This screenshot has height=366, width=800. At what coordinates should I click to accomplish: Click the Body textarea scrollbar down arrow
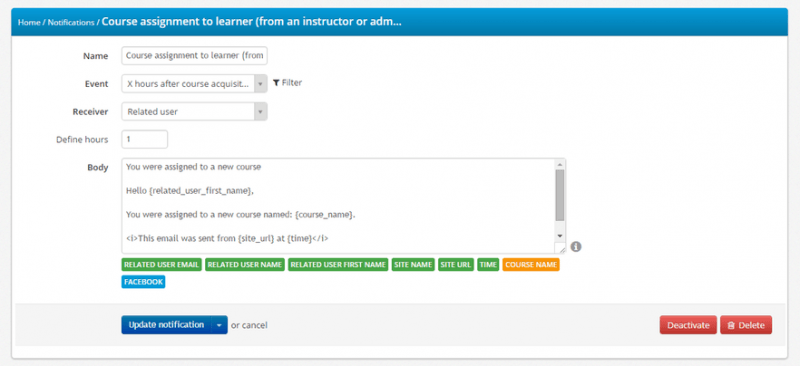coord(560,236)
